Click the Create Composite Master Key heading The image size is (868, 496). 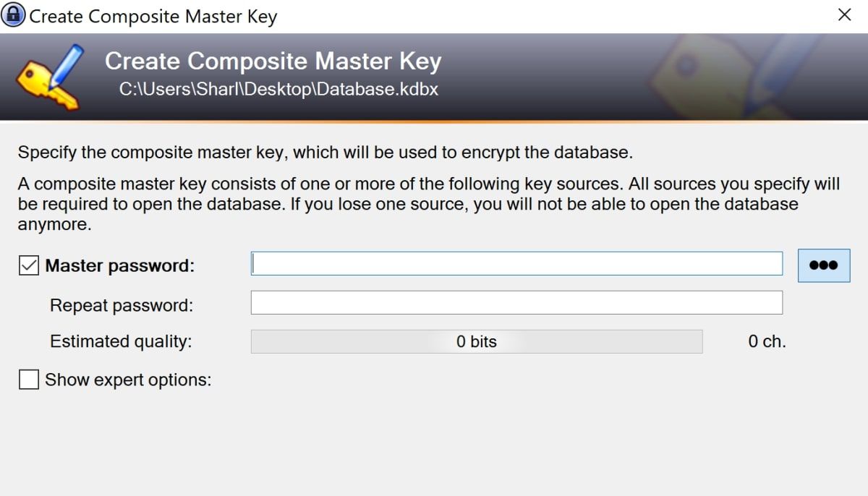[273, 61]
